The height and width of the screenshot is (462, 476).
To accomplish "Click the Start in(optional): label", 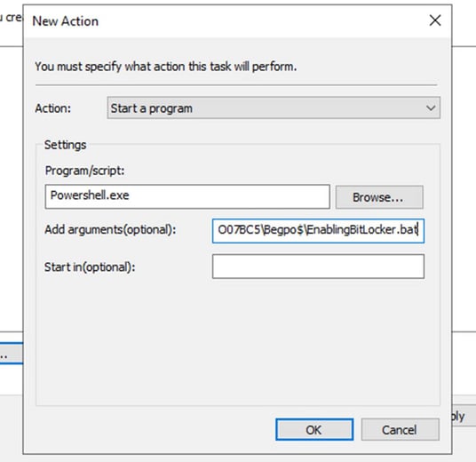I will [x=90, y=267].
